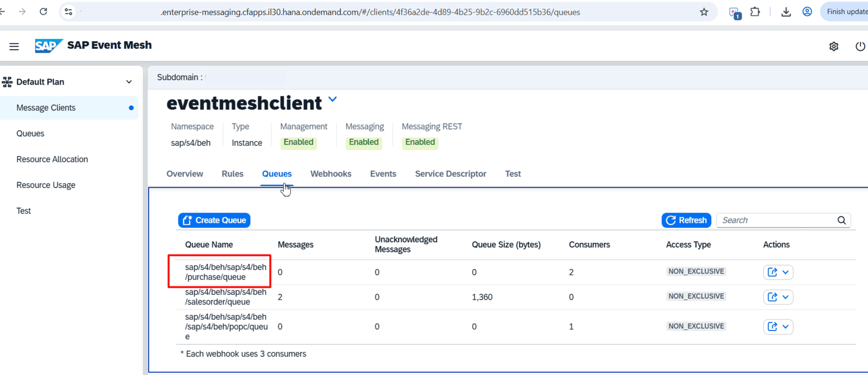This screenshot has height=375, width=868.
Task: Bookmark page with the star icon
Action: [704, 12]
